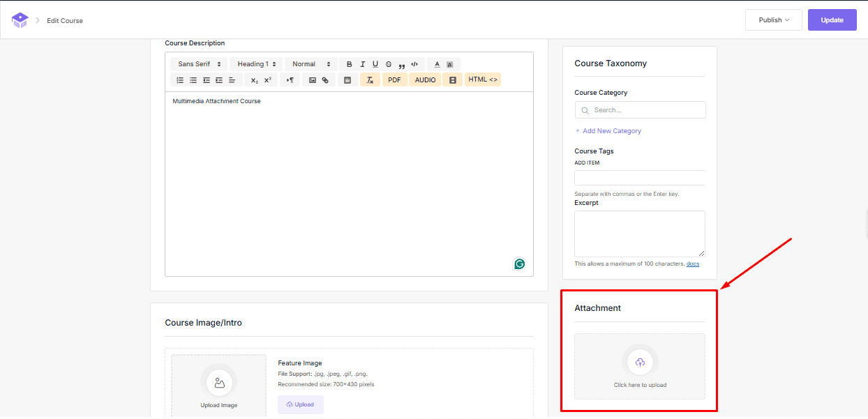
Task: Toggle the ordered list formatting
Action: (179, 79)
